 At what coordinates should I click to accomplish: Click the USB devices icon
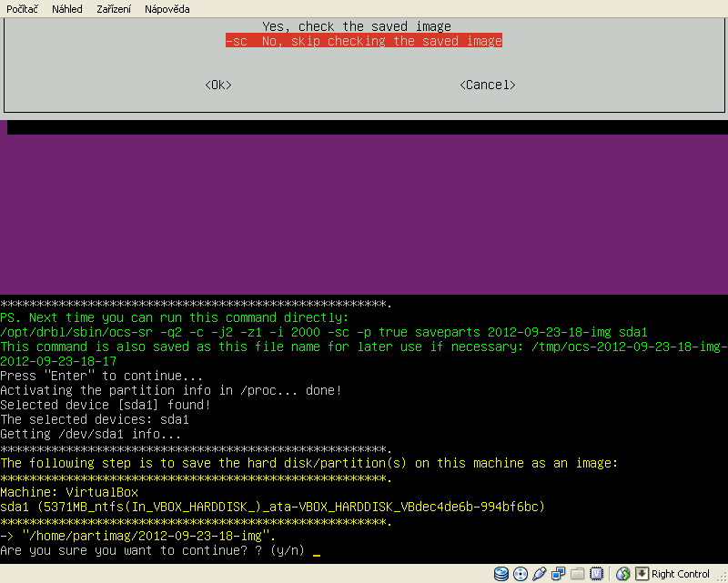coord(538,574)
